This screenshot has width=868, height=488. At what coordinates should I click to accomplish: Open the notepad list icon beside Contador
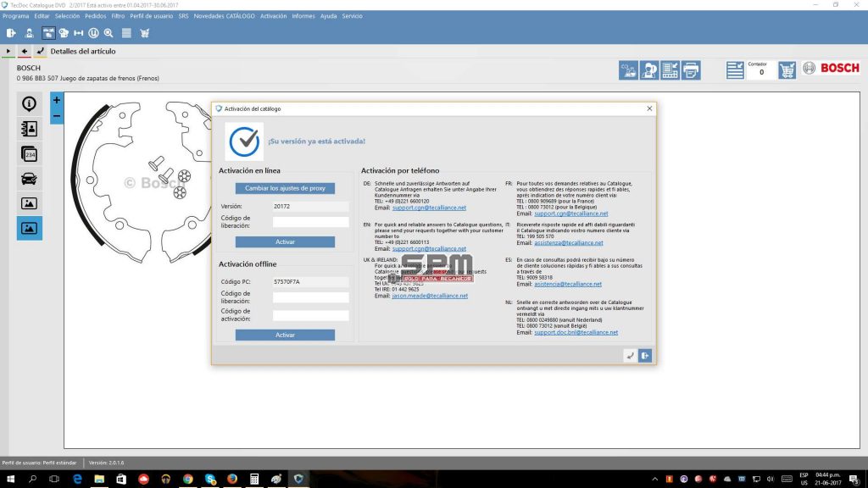[735, 70]
